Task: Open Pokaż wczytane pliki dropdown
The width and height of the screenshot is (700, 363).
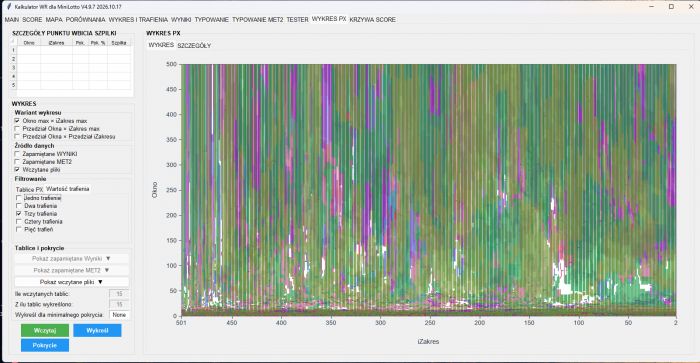Action: tap(71, 282)
